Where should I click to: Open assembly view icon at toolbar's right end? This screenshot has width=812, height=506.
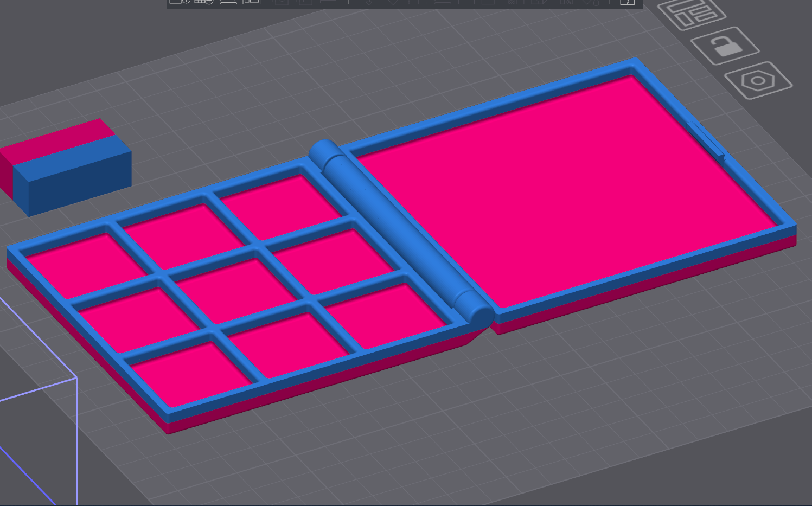click(627, 2)
